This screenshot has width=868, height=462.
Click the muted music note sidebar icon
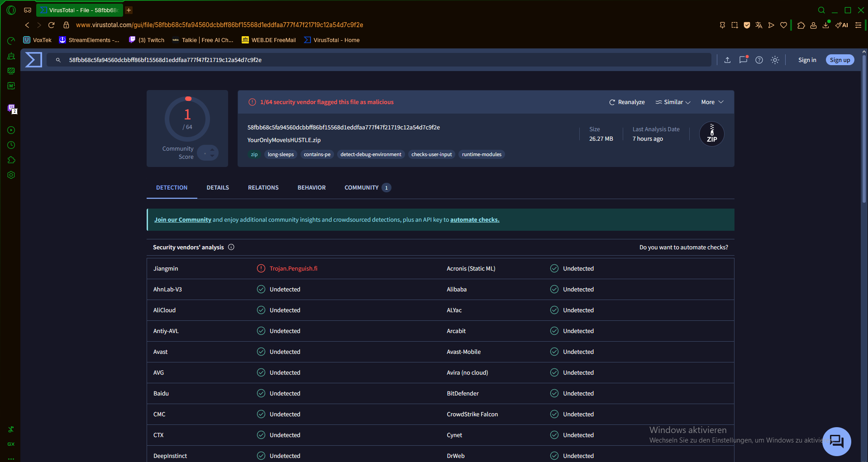click(x=11, y=429)
